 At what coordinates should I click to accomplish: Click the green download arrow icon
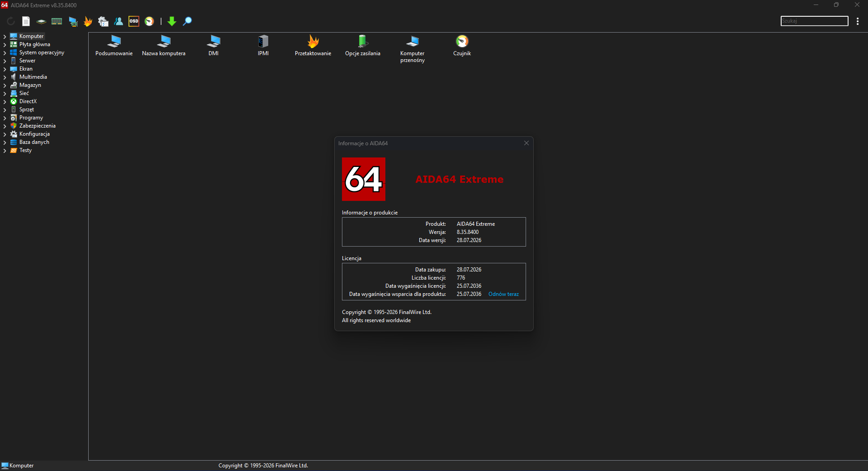coord(172,21)
